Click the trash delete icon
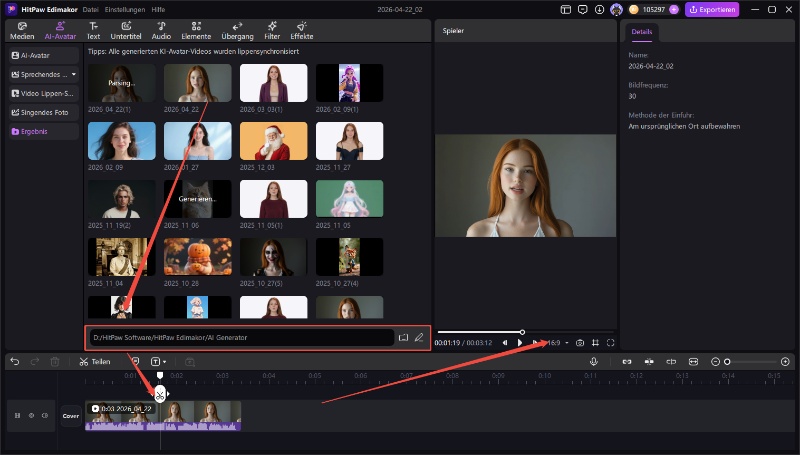 coord(55,362)
